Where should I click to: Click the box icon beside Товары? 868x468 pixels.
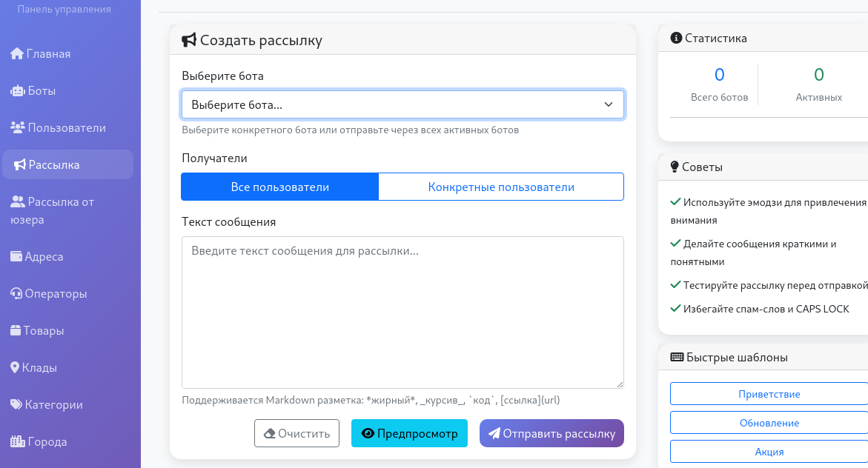[16, 331]
